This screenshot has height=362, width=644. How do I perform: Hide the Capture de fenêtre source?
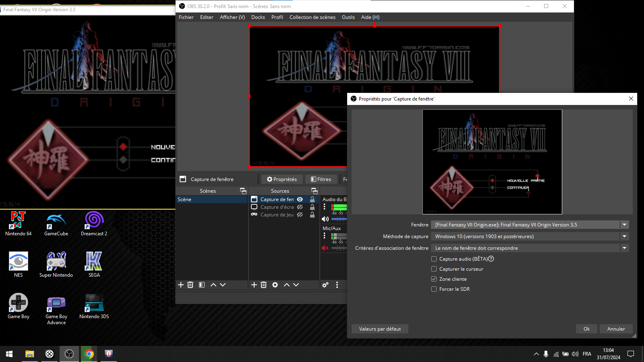[300, 199]
